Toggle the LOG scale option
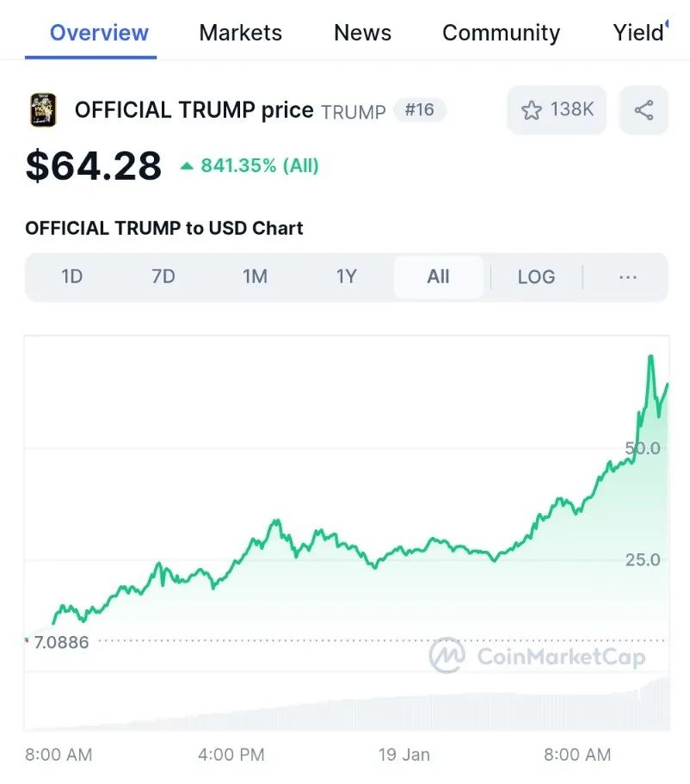This screenshot has height=784, width=690. pyautogui.click(x=536, y=277)
